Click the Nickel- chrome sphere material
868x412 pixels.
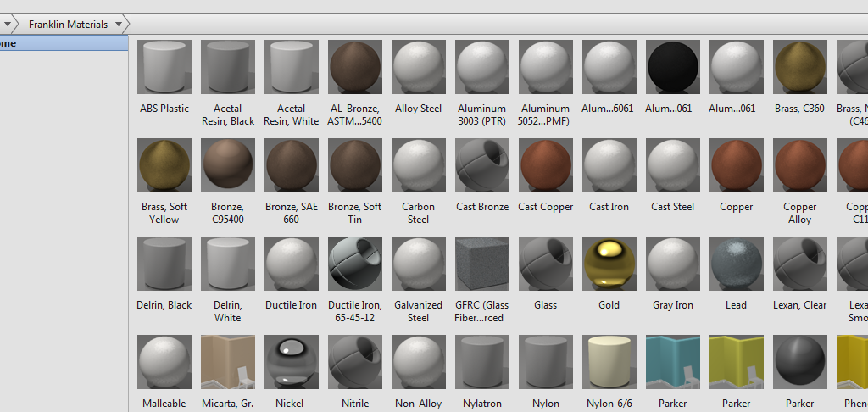pyautogui.click(x=292, y=362)
